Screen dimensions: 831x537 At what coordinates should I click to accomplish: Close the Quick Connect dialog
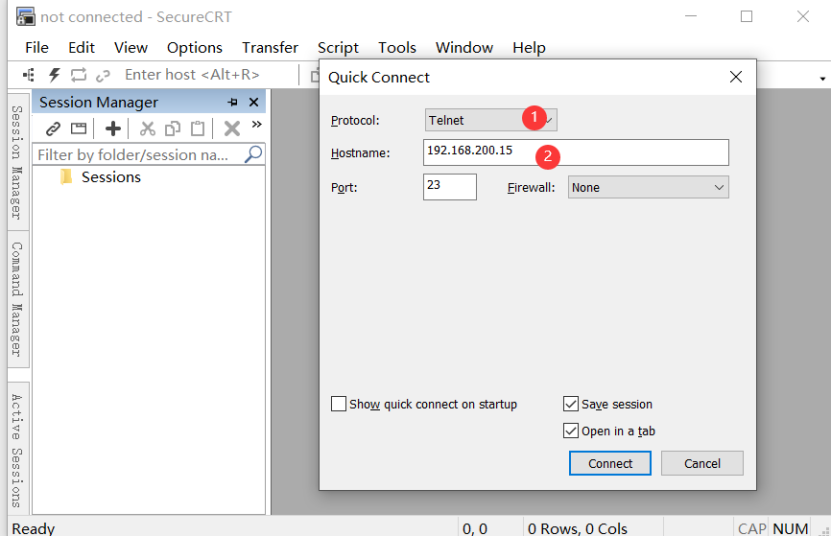(x=736, y=77)
